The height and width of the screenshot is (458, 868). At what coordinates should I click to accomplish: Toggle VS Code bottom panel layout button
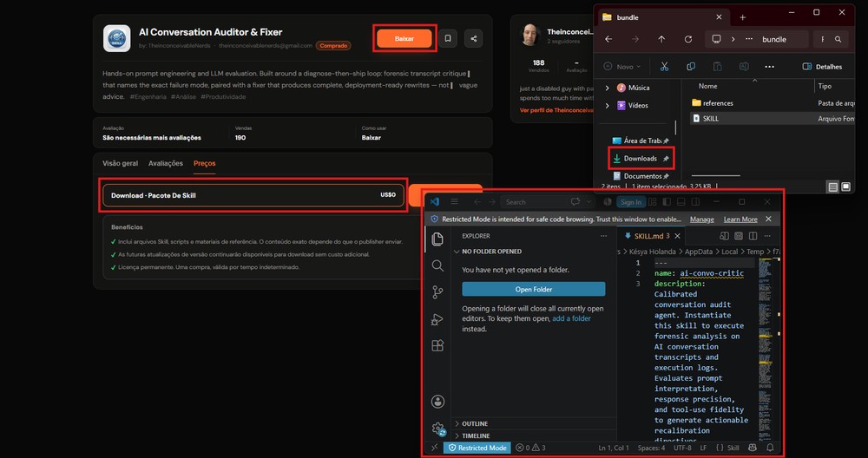681,202
